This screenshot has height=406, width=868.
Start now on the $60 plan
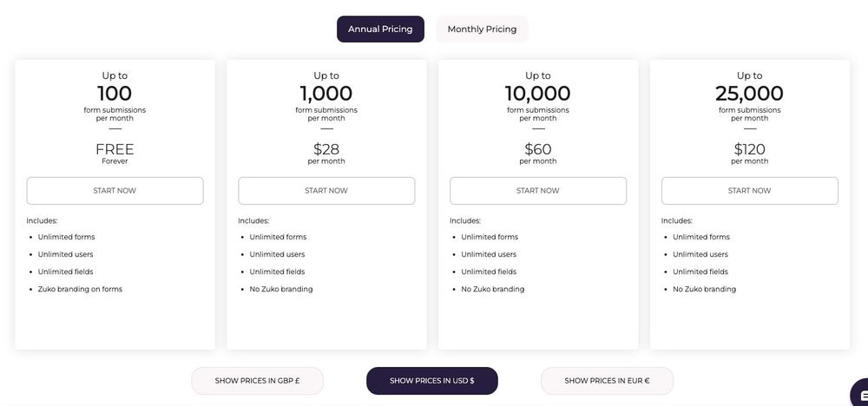pyautogui.click(x=537, y=191)
